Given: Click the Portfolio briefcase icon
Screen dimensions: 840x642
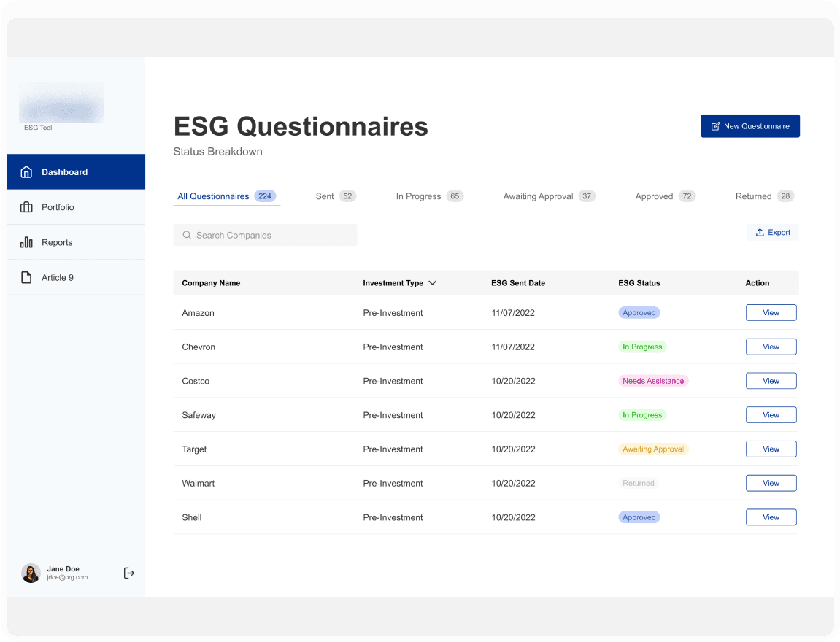Looking at the screenshot, I should point(26,207).
